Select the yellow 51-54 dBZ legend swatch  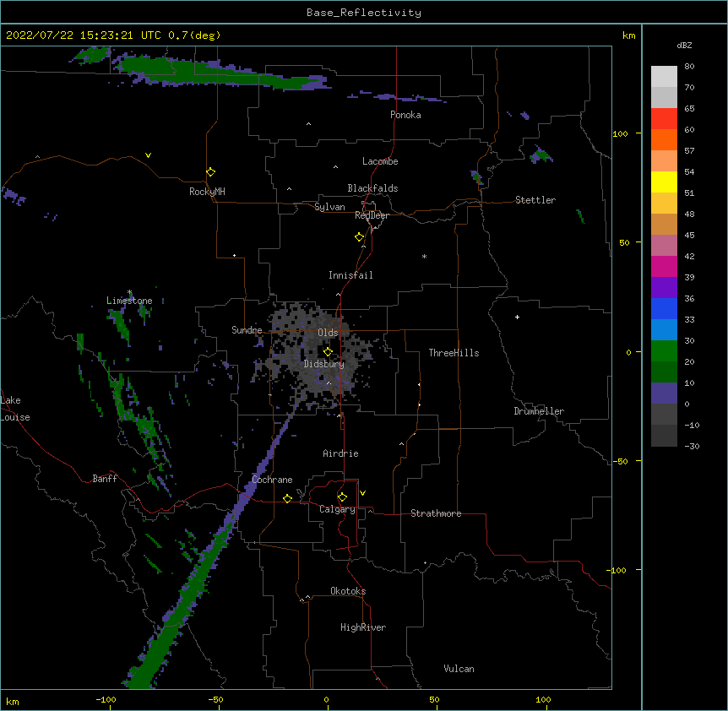[664, 182]
